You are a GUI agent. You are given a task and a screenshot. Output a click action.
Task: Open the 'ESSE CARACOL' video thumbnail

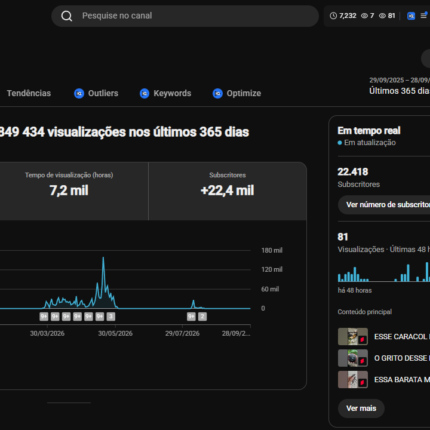(x=353, y=337)
